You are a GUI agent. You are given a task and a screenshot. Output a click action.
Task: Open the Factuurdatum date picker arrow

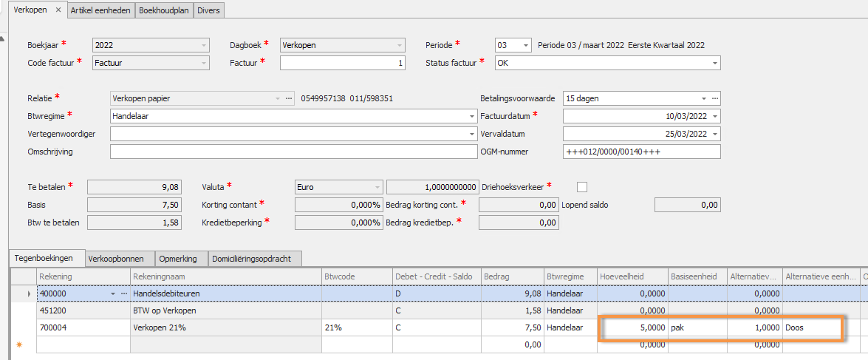click(714, 116)
